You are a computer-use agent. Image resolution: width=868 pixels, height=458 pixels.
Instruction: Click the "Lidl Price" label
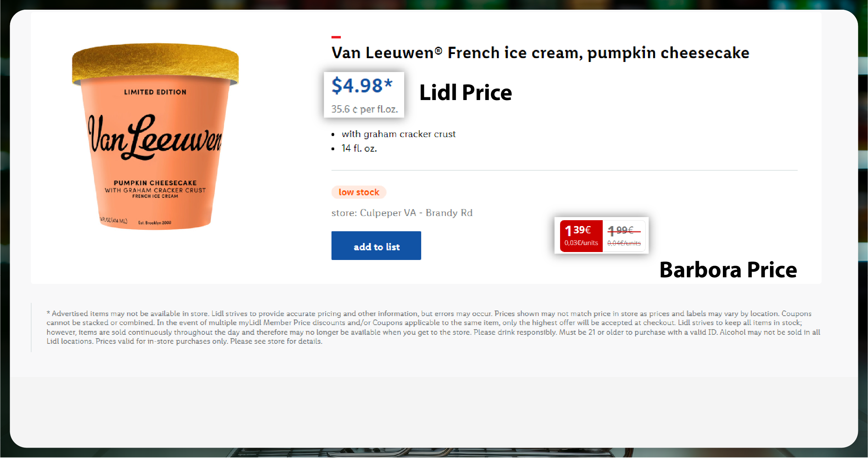(466, 93)
